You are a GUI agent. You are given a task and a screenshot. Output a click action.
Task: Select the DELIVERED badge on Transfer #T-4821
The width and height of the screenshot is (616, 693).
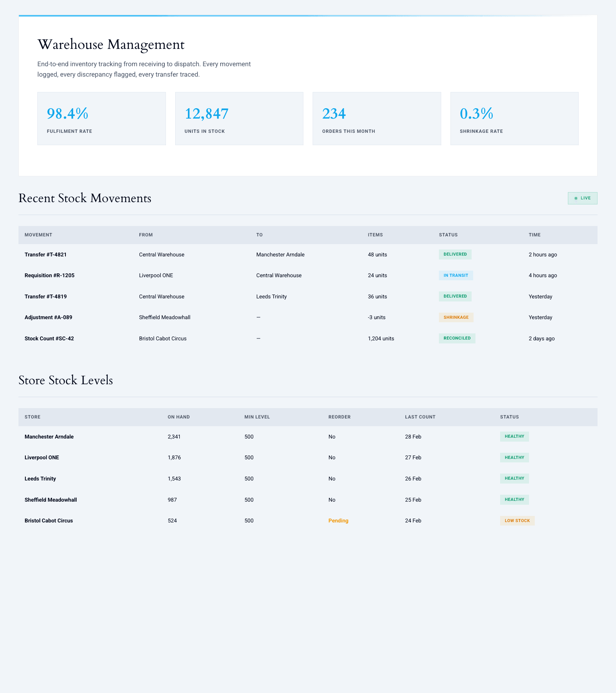point(455,254)
